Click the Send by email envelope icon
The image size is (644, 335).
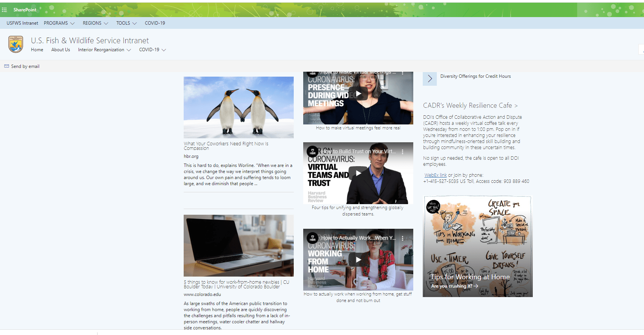tap(6, 66)
